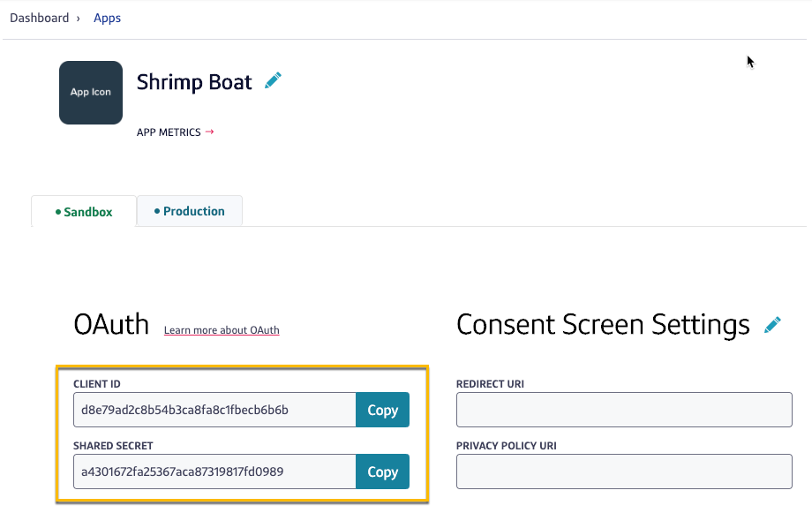The image size is (812, 513).
Task: Click the Shrimp Boat app name
Action: click(x=194, y=82)
